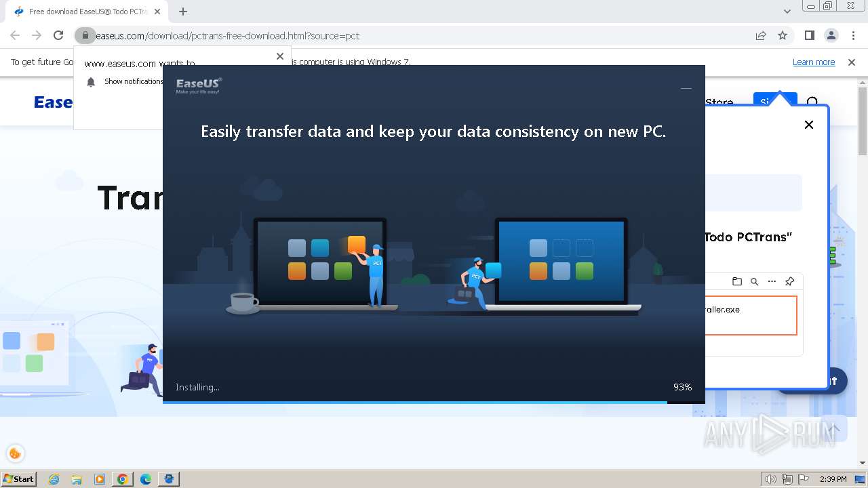
Task: Dismiss the Windows 7 info bar
Action: click(x=852, y=62)
